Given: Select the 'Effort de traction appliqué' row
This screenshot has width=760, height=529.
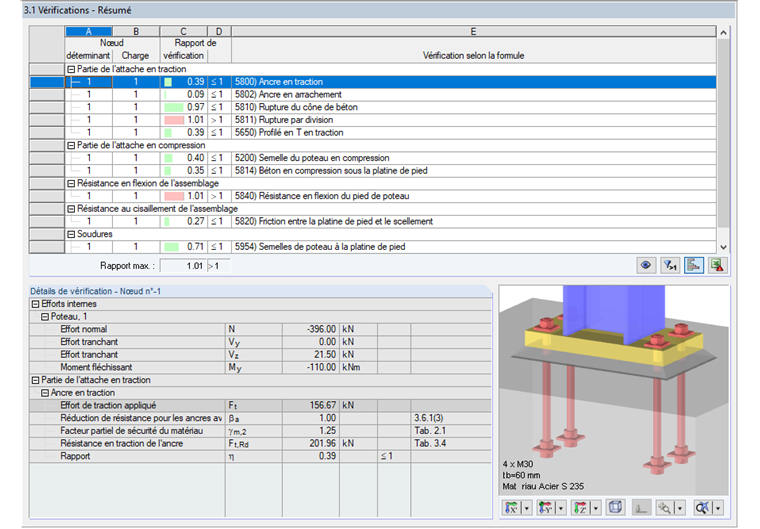Looking at the screenshot, I should pos(260,405).
